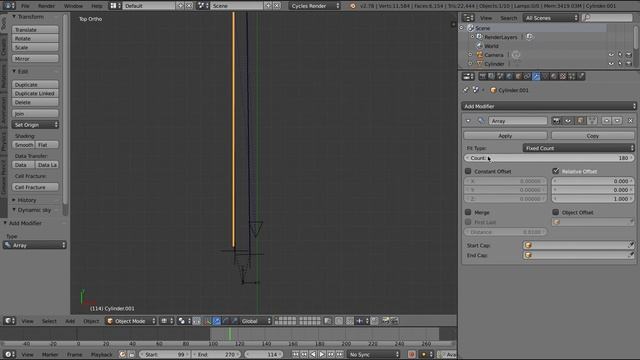Open the Object Mode dropdown

point(131,321)
